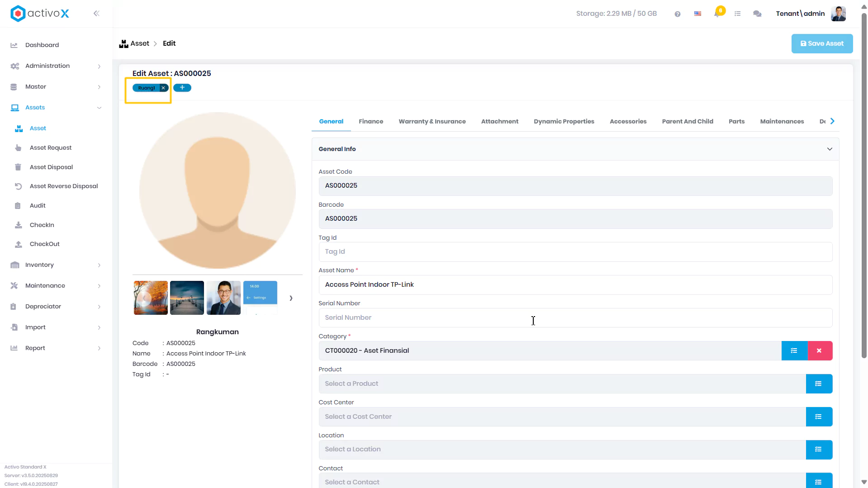Collapse the sidebar with the double-chevron icon

pos(96,14)
